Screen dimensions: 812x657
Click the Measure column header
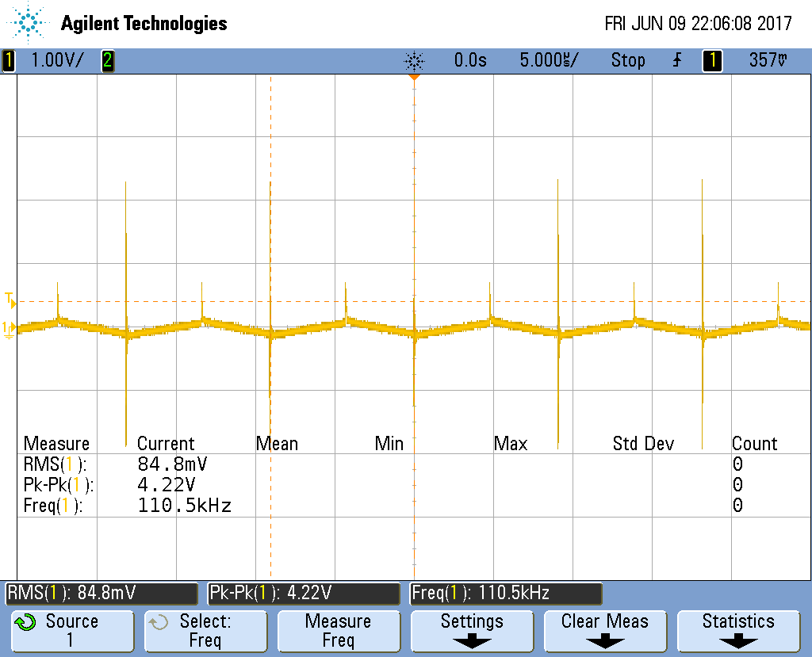click(56, 444)
